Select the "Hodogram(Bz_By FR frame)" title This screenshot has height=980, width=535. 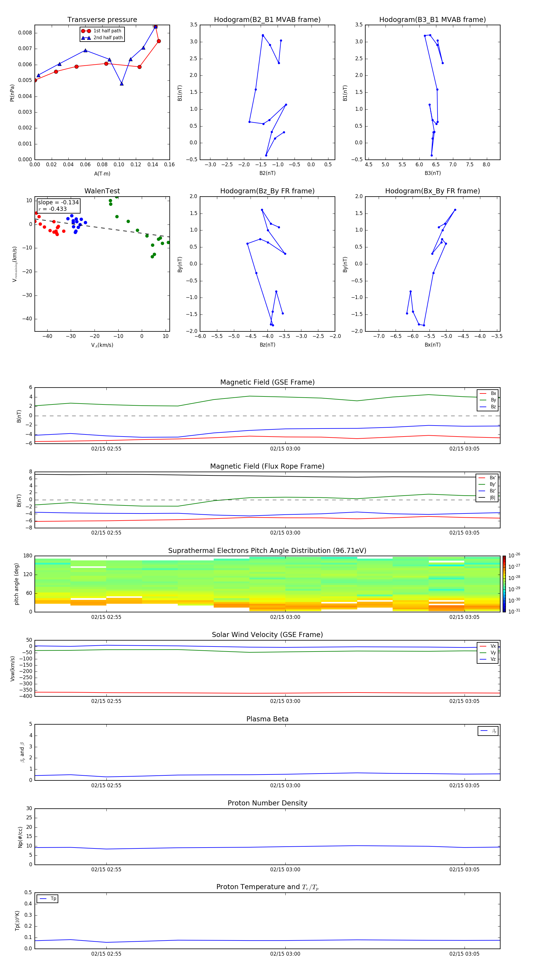267,191
